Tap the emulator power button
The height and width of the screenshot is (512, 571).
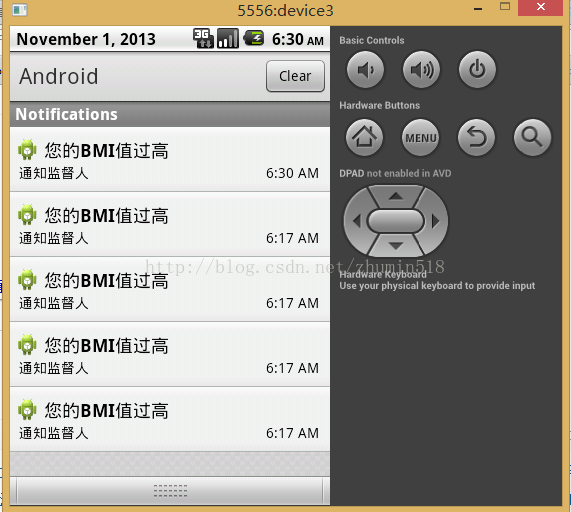point(477,69)
